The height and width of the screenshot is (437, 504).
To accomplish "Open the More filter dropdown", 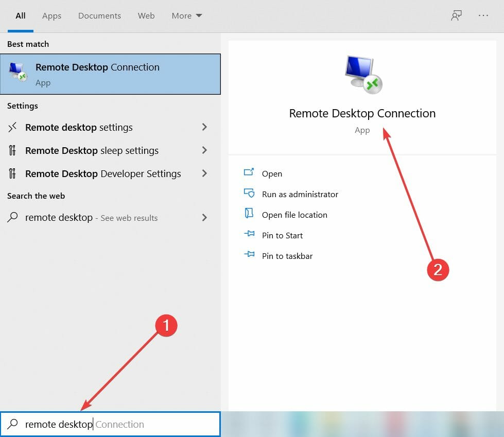I will (x=186, y=15).
